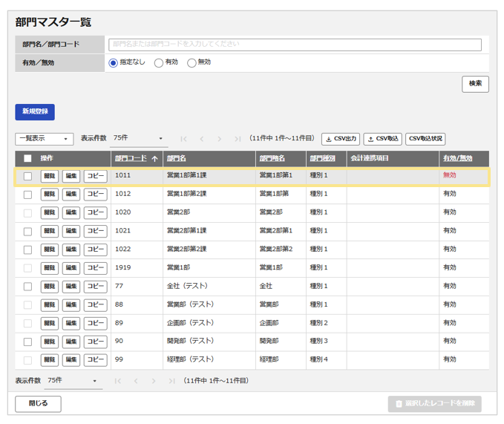The height and width of the screenshot is (424, 504).
Task: Sort table by 部門種別 column header
Action: (322, 158)
